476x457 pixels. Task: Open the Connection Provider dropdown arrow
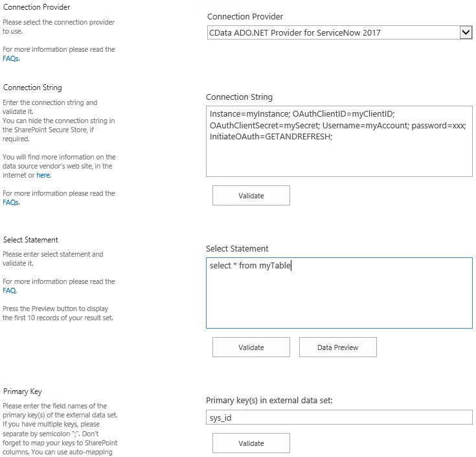pyautogui.click(x=465, y=32)
